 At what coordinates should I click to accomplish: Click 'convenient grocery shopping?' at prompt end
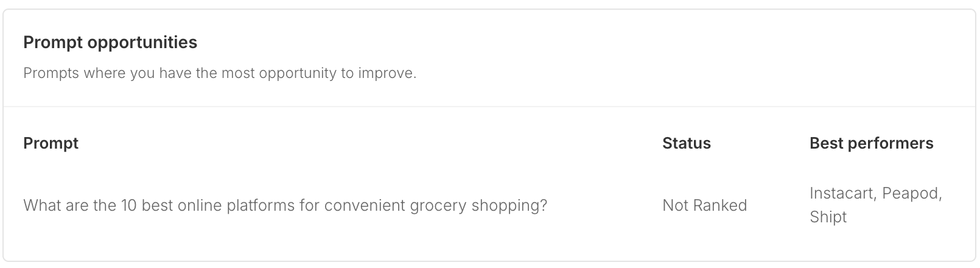point(435,205)
